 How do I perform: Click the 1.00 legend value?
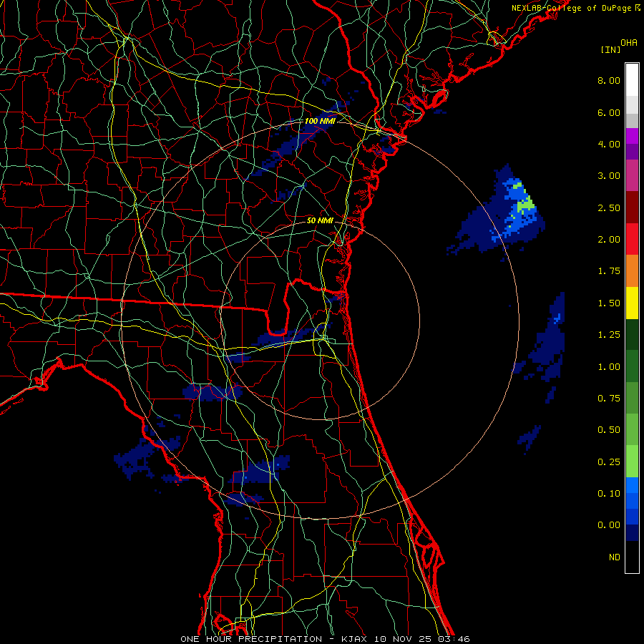tap(609, 367)
